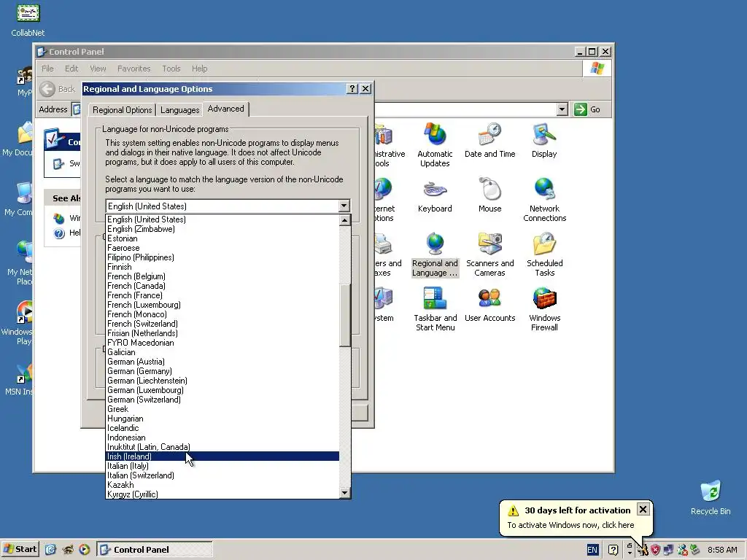
Task: Open the language combo box dropdown arrow
Action: [x=344, y=206]
